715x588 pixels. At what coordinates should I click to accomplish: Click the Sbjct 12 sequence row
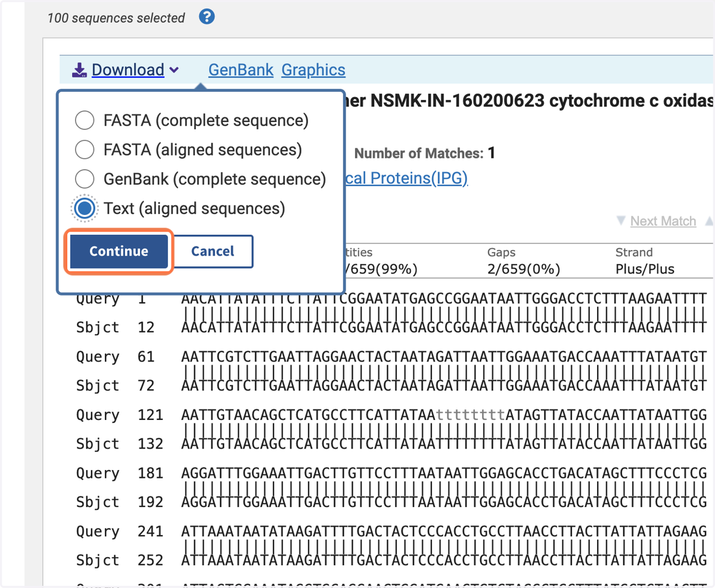click(x=391, y=327)
